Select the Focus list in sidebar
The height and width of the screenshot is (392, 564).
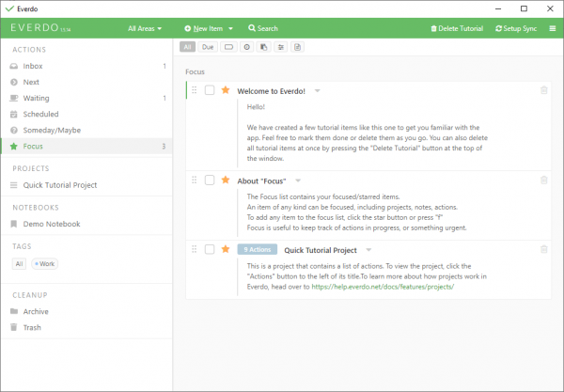pyautogui.click(x=86, y=146)
